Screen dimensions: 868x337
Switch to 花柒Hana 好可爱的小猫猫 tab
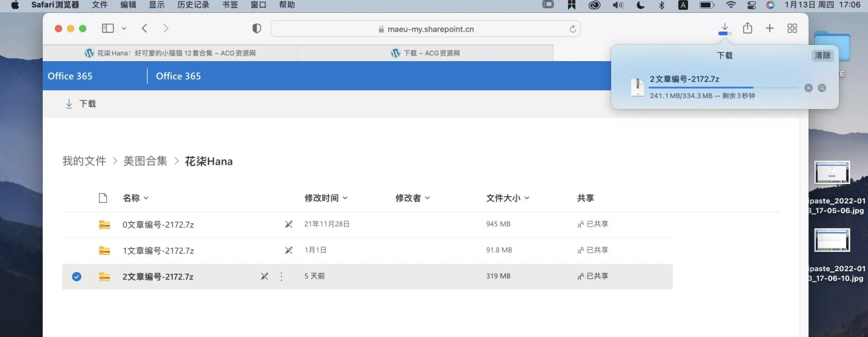pos(170,53)
